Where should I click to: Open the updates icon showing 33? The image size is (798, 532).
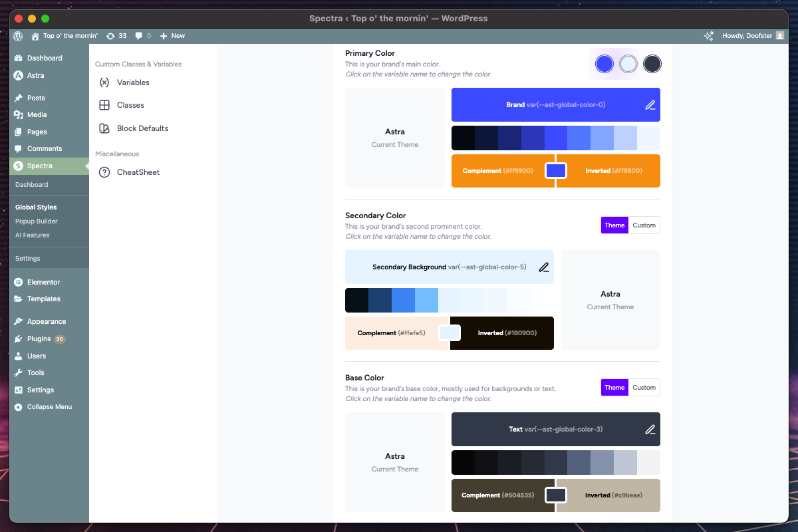[116, 36]
